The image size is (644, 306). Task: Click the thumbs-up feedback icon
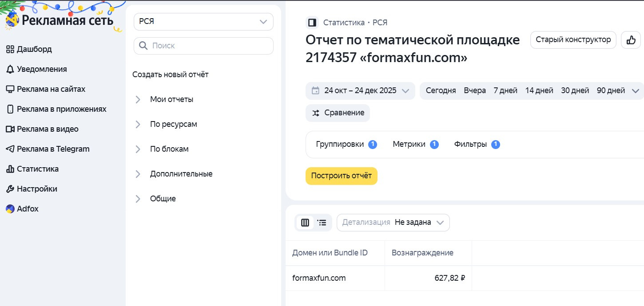(631, 40)
